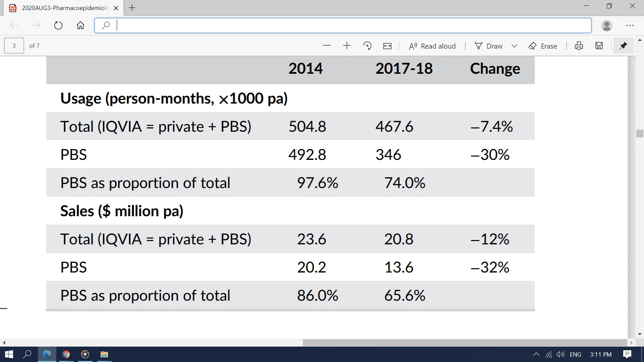The height and width of the screenshot is (362, 644).
Task: Click the change value '–30%'
Action: click(x=490, y=155)
